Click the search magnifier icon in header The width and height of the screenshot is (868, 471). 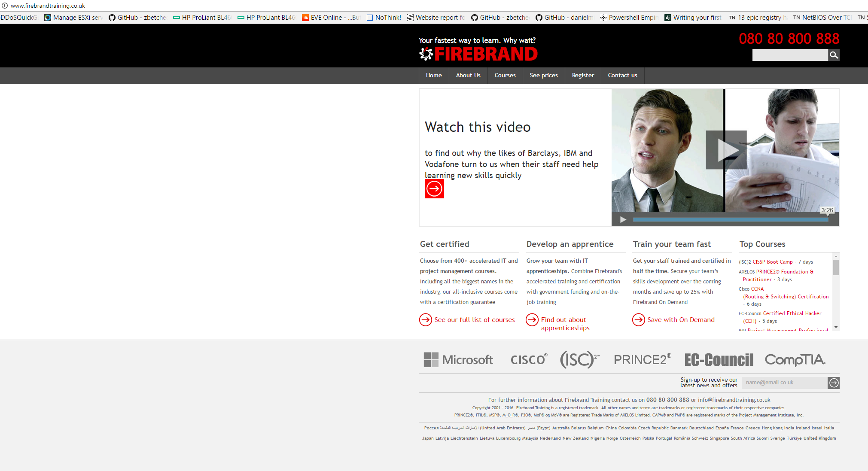click(834, 55)
